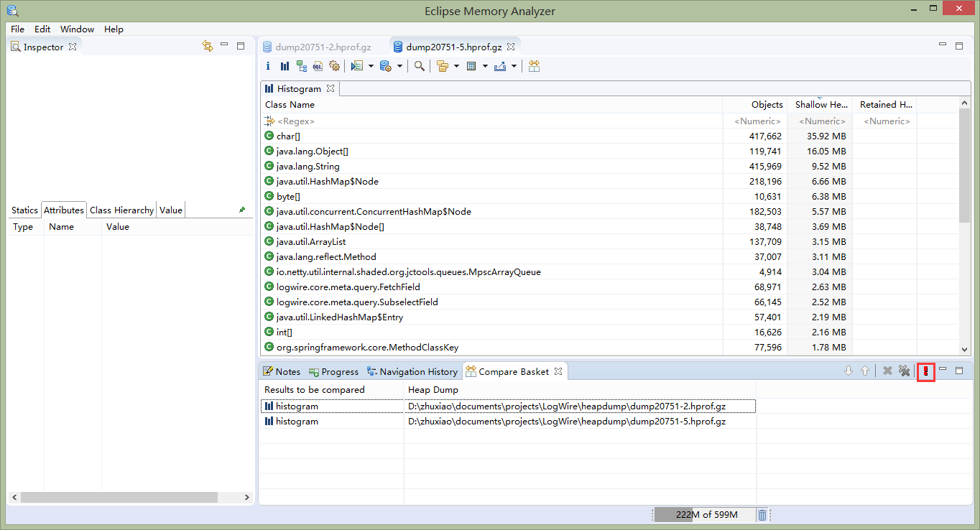The width and height of the screenshot is (980, 530).
Task: Select the Compare Tables yellow-arrows icon
Action: point(534,65)
